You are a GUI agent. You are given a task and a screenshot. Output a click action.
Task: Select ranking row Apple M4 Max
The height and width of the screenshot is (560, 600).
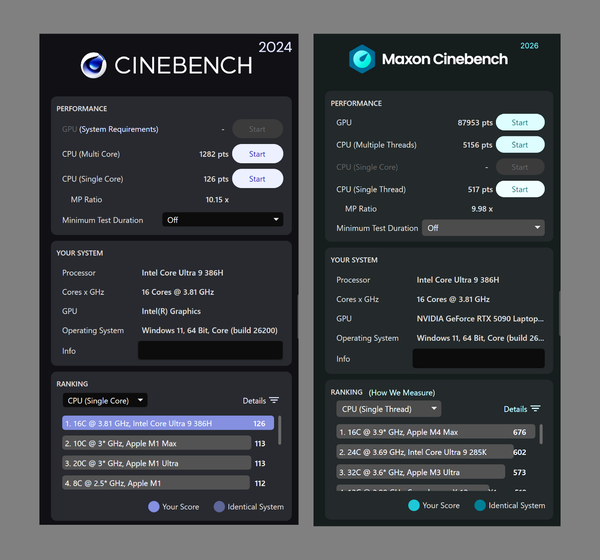(435, 432)
